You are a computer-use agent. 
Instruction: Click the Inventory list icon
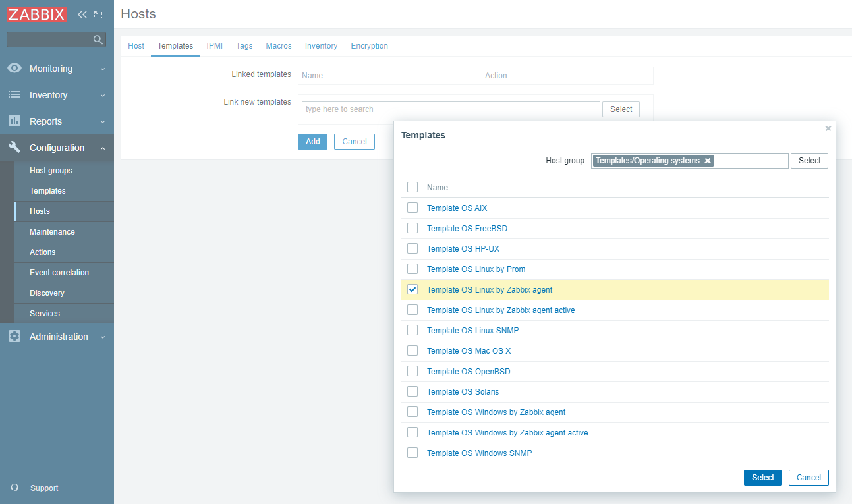coord(14,95)
